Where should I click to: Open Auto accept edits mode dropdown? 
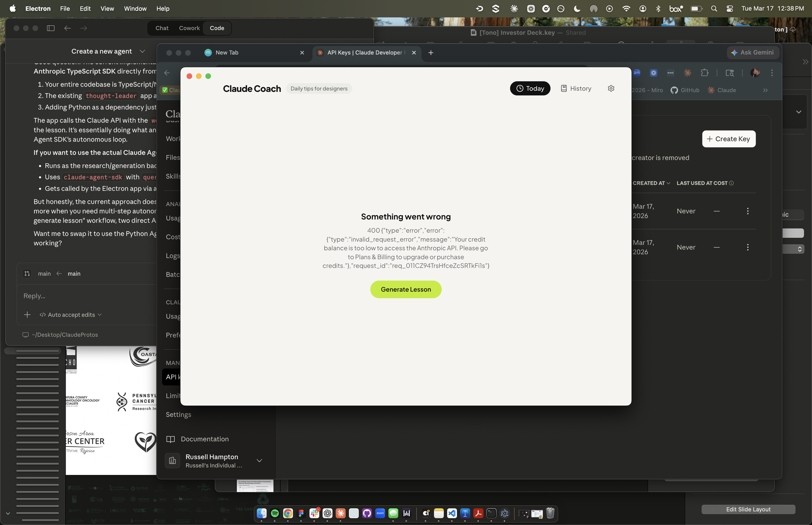pyautogui.click(x=71, y=315)
